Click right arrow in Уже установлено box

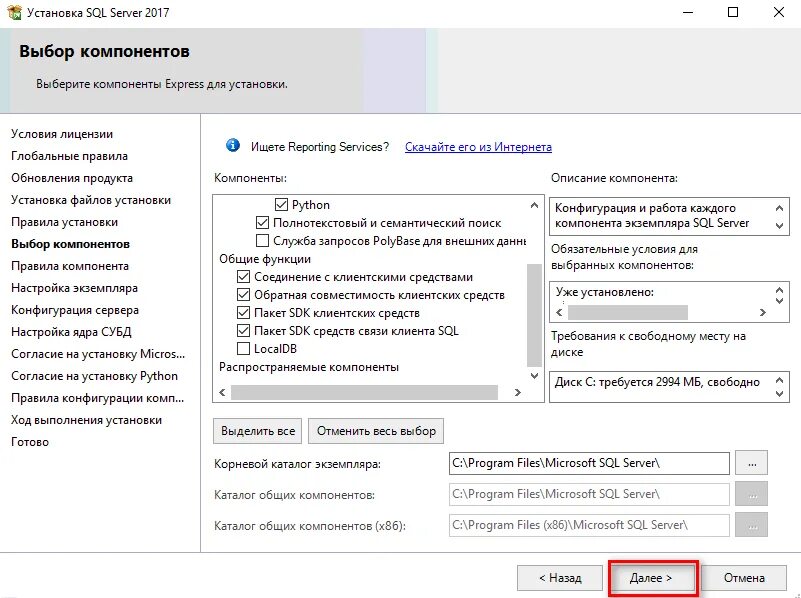click(x=763, y=312)
